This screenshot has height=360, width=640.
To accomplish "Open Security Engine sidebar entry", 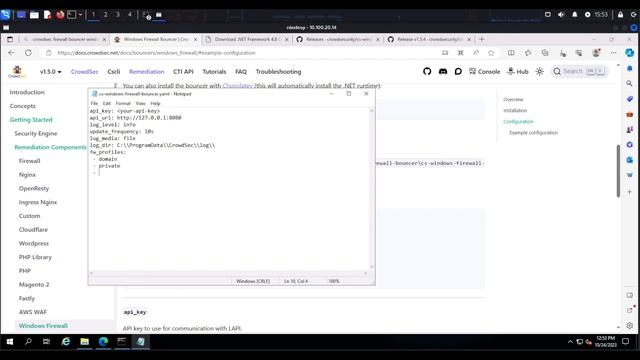I will tap(36, 133).
